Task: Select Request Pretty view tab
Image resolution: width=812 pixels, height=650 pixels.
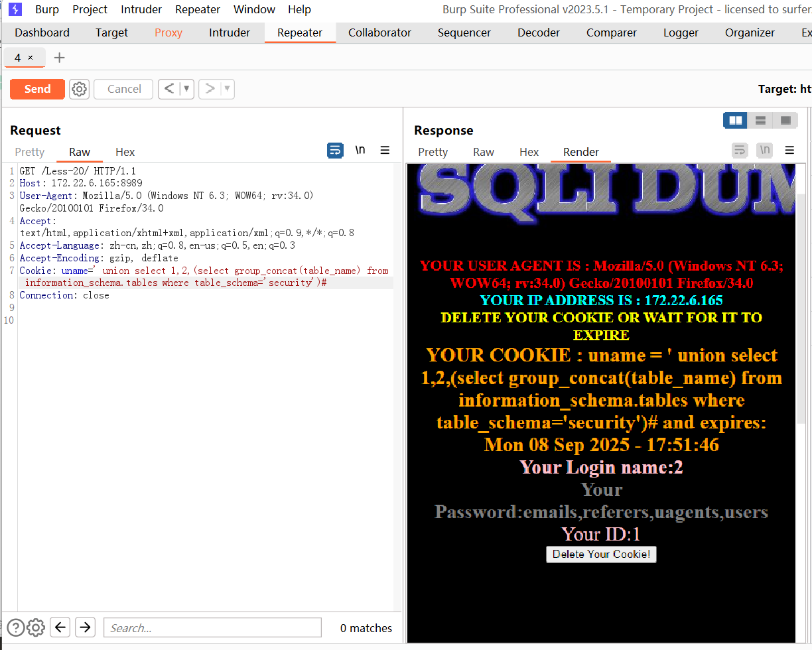Action: pos(30,152)
